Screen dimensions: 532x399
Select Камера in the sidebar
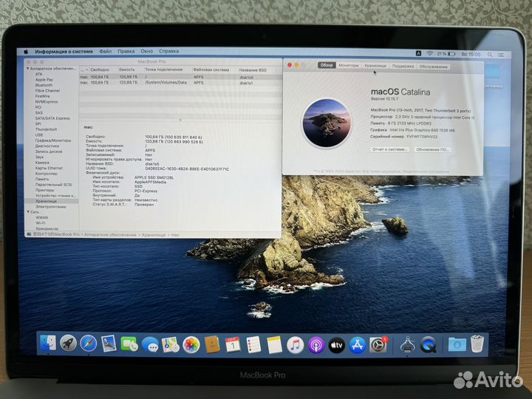(x=42, y=163)
